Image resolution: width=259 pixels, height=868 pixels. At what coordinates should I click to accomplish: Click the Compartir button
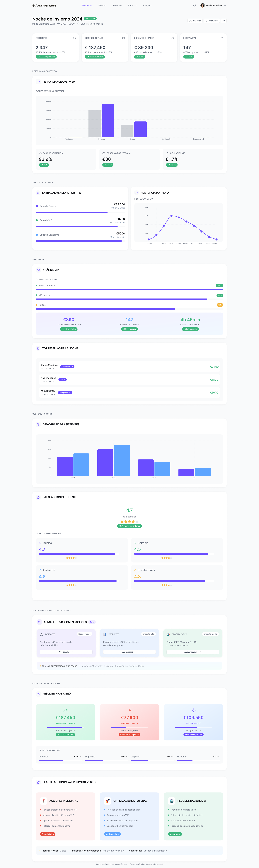(x=212, y=21)
